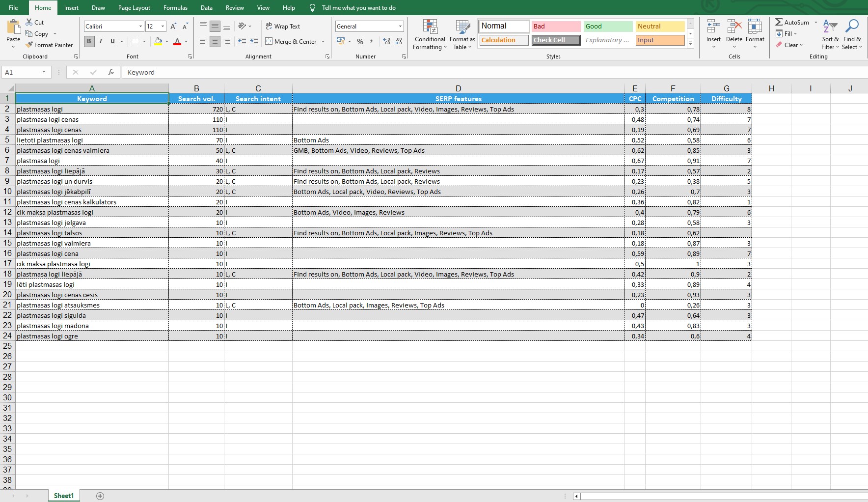This screenshot has height=502, width=868.
Task: Click the AutoSum button
Action: [x=791, y=22]
